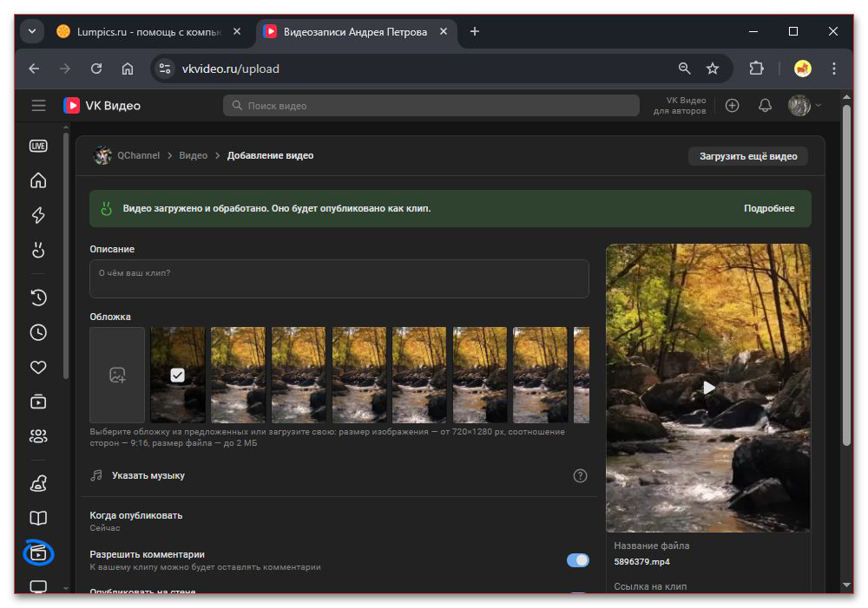Switch to the Lumpics.ru browser tab
Image resolution: width=868 pixels, height=608 pixels.
(148, 32)
